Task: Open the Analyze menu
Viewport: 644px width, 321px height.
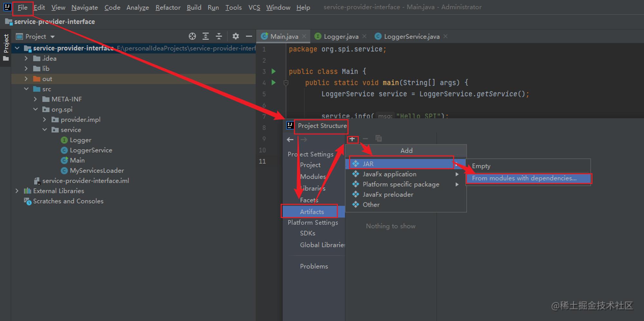Action: pyautogui.click(x=137, y=7)
